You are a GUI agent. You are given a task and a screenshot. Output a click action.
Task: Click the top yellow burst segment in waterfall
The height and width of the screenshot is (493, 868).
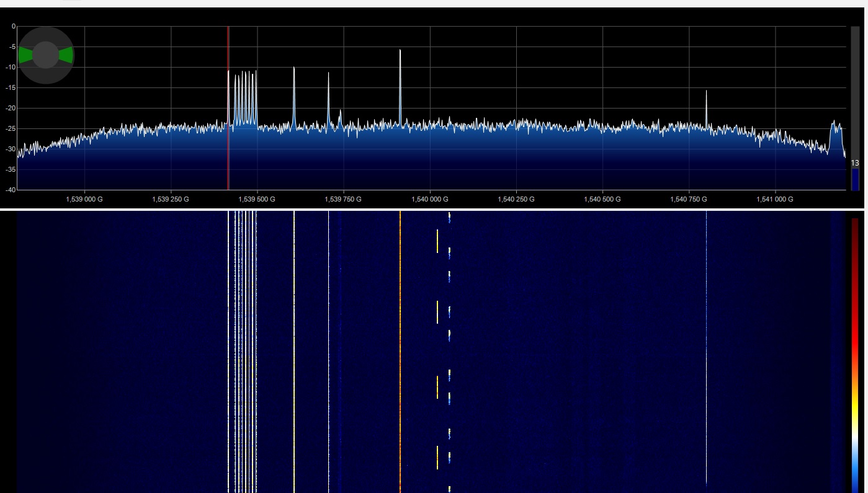coord(437,241)
